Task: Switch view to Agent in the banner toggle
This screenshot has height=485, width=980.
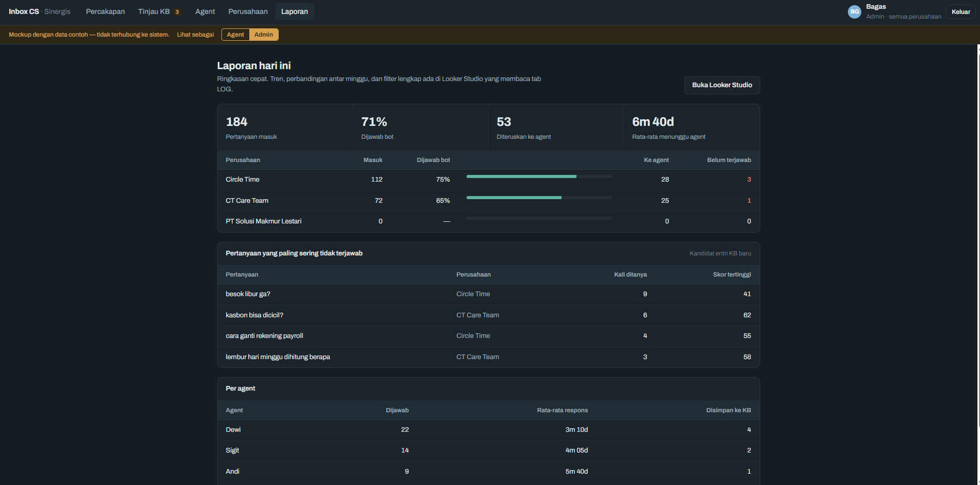Action: click(235, 35)
